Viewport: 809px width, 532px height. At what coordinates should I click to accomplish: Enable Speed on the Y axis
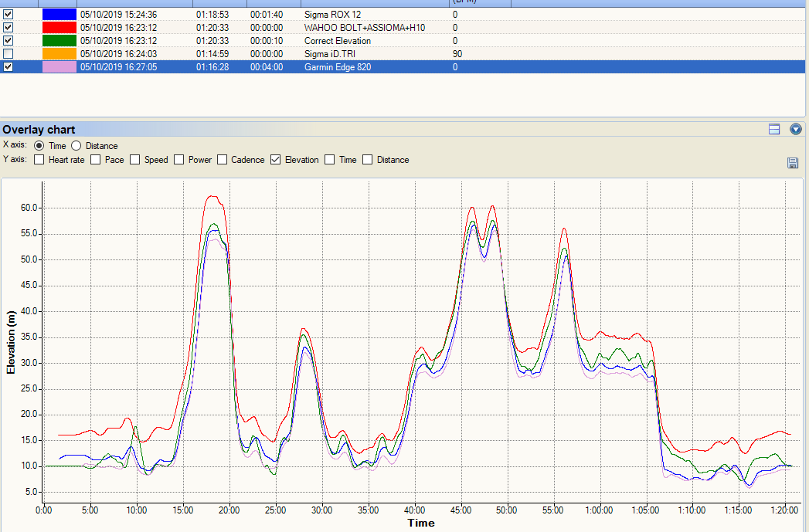(134, 160)
